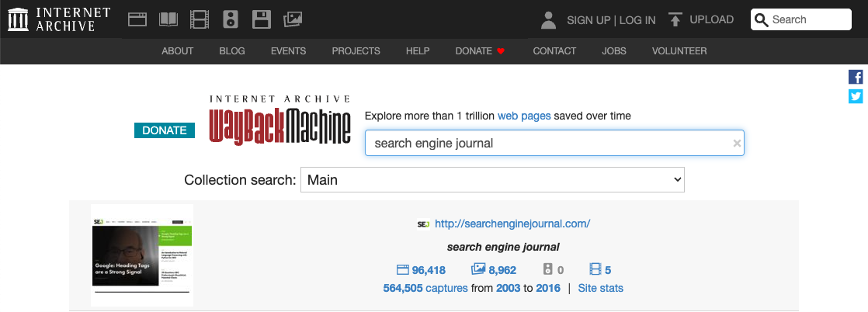Click the top-right Search input field
The image size is (868, 312).
[x=801, y=19]
